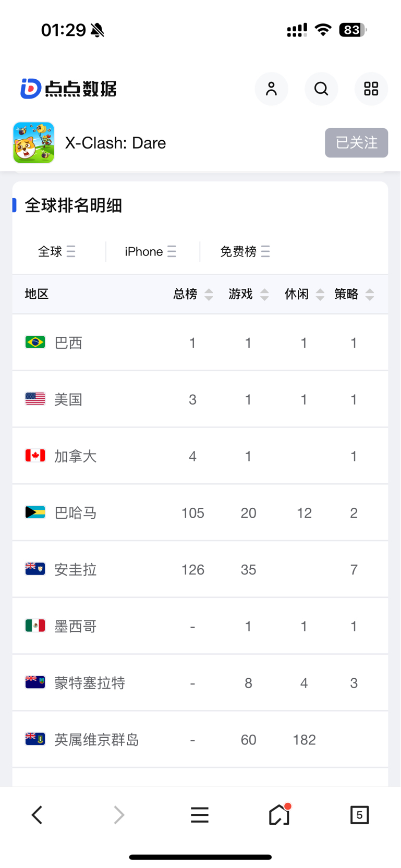Expand the 免费榜 chart type dropdown
This screenshot has height=868, width=401.
pos(245,252)
